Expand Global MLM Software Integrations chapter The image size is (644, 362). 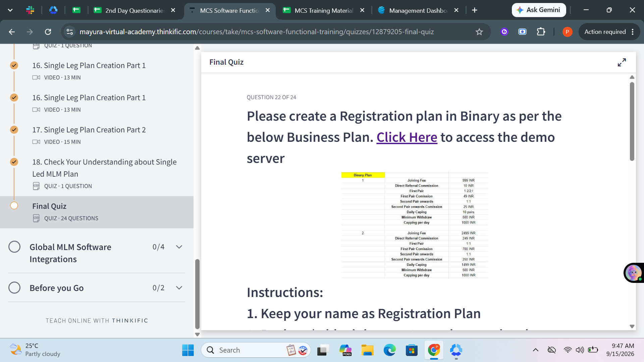pos(179,247)
